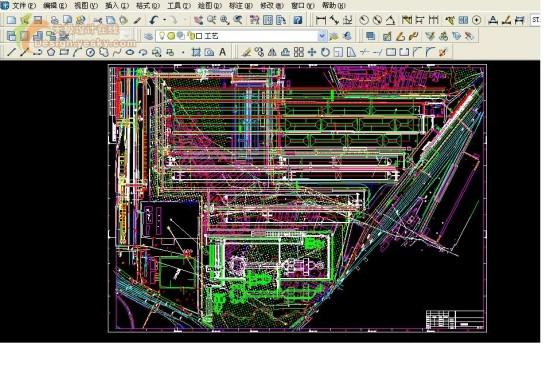The width and height of the screenshot is (550, 385).
Task: Toggle the layer freeze sun icon
Action: pyautogui.click(x=171, y=36)
